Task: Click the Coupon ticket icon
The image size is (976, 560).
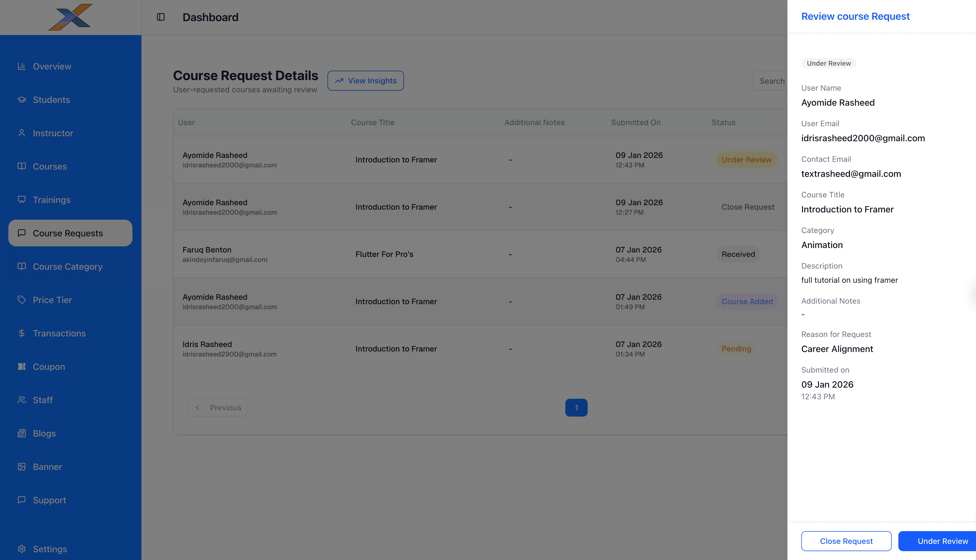Action: pos(21,366)
